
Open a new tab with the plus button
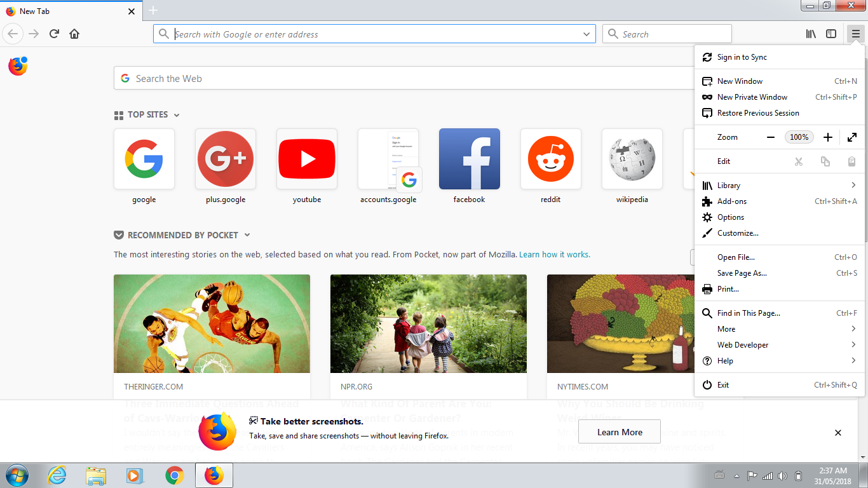pos(153,11)
